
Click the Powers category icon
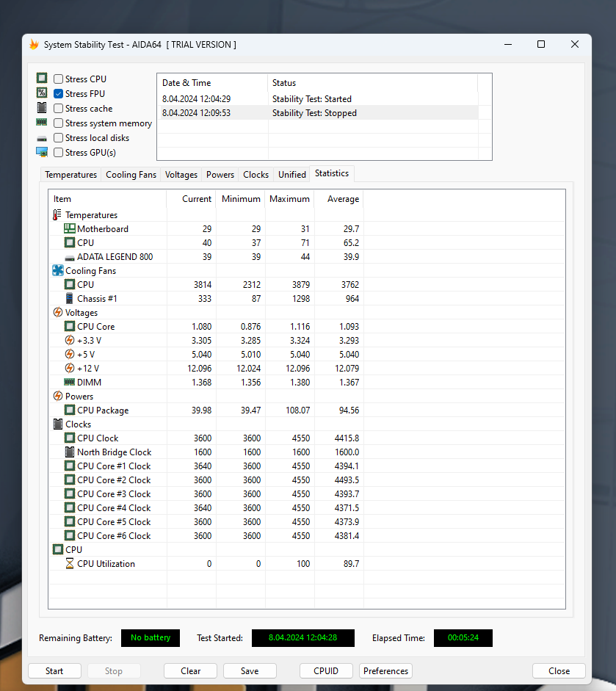(x=58, y=397)
